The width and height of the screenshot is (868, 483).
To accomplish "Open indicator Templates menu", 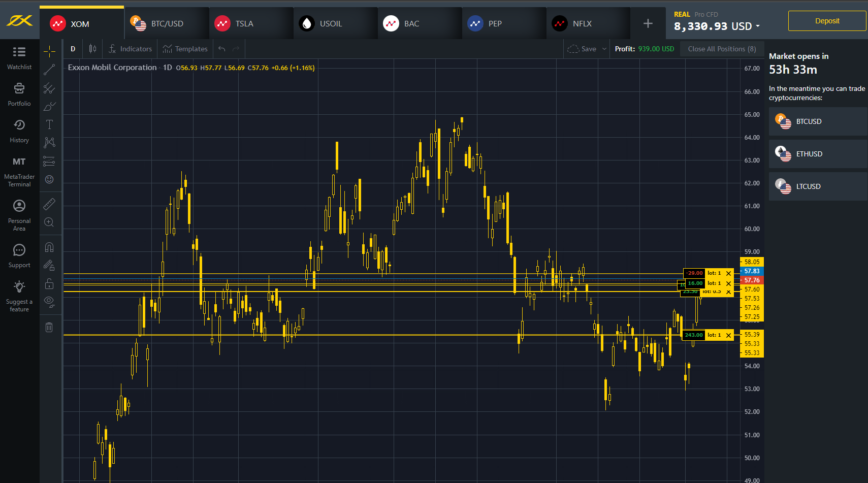I will coord(185,49).
